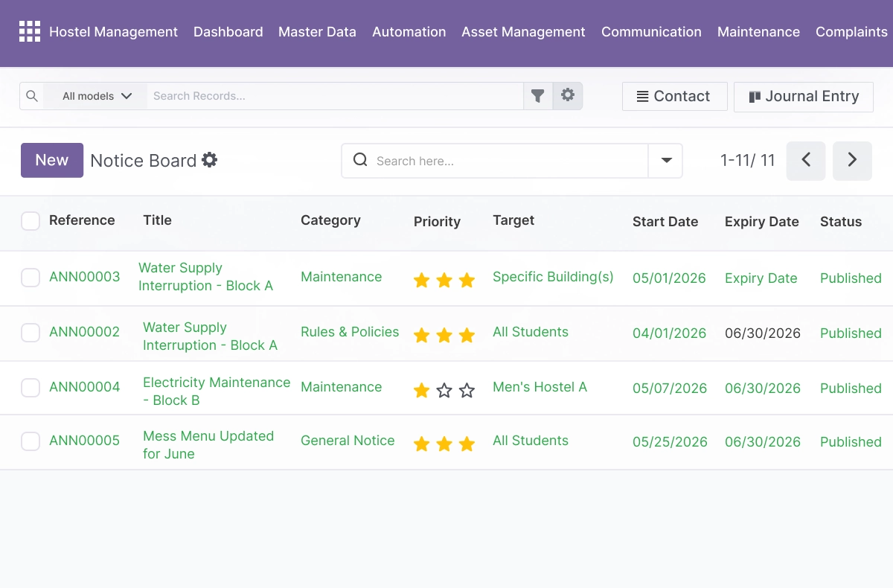The height and width of the screenshot is (588, 893).
Task: Click second priority star for ANN00002
Action: tap(444, 335)
